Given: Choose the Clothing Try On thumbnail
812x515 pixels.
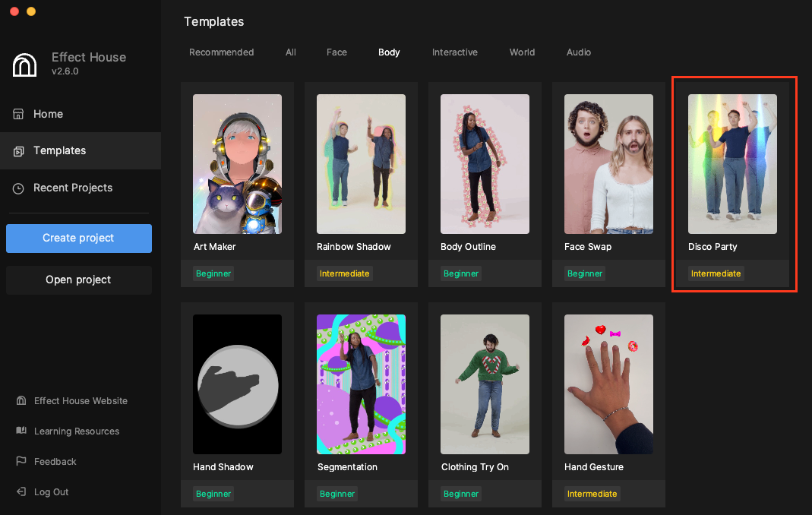Looking at the screenshot, I should pos(485,384).
